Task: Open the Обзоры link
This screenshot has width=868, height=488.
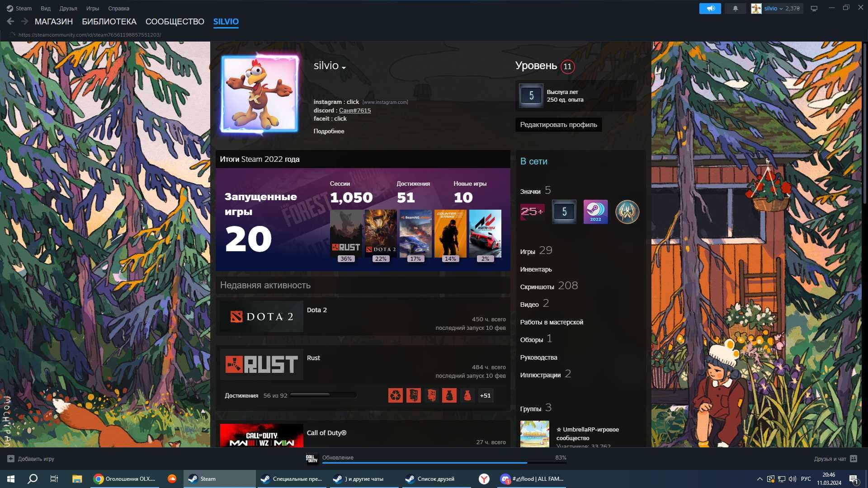Action: (536, 339)
